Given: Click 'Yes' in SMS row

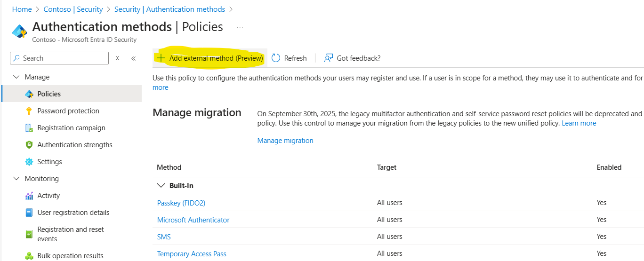Looking at the screenshot, I should tap(602, 237).
